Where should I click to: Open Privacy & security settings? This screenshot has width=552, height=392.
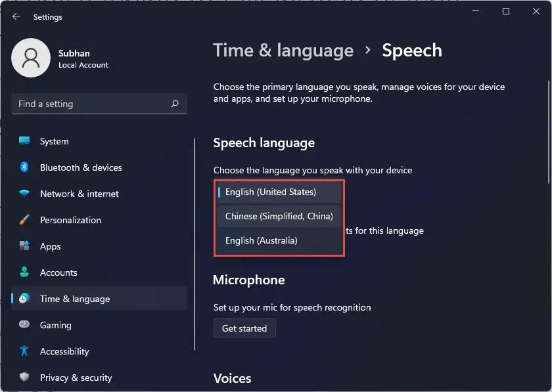pyautogui.click(x=99, y=378)
